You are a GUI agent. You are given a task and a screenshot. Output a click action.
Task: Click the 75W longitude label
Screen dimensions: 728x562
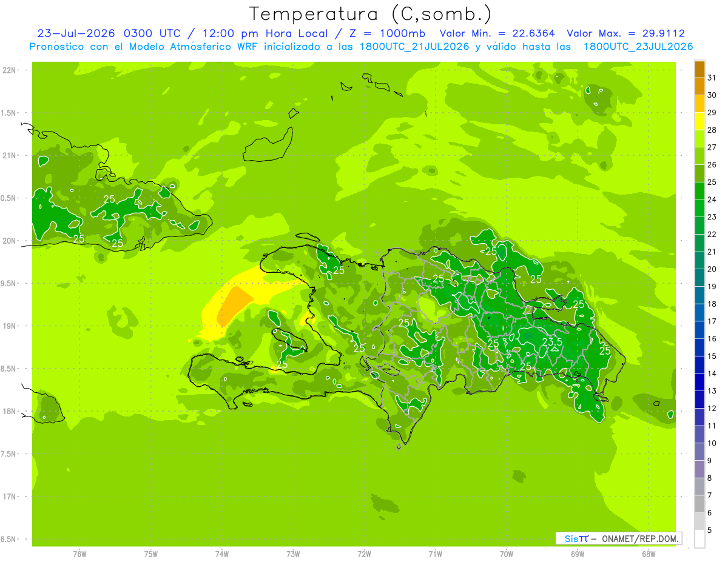tap(151, 554)
